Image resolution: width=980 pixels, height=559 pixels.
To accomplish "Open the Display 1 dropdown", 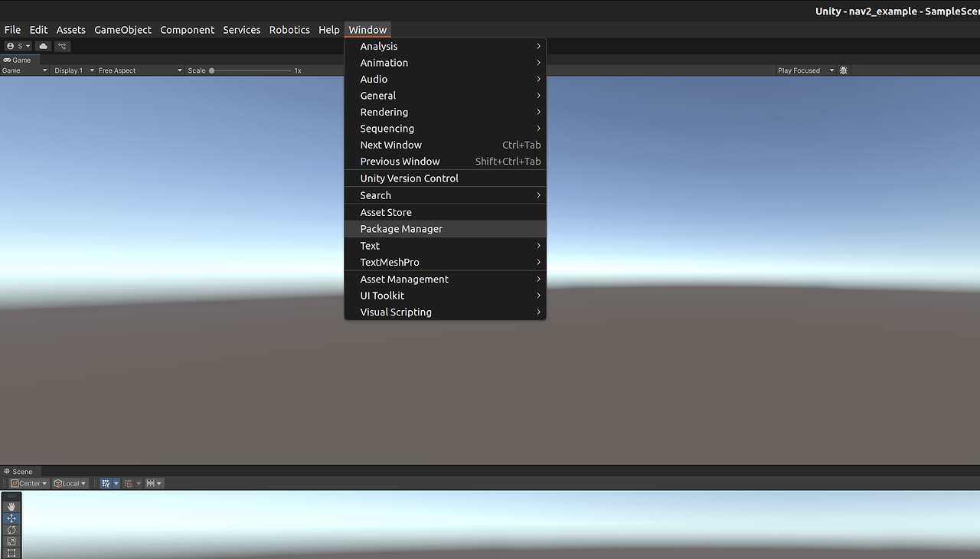I will (73, 70).
